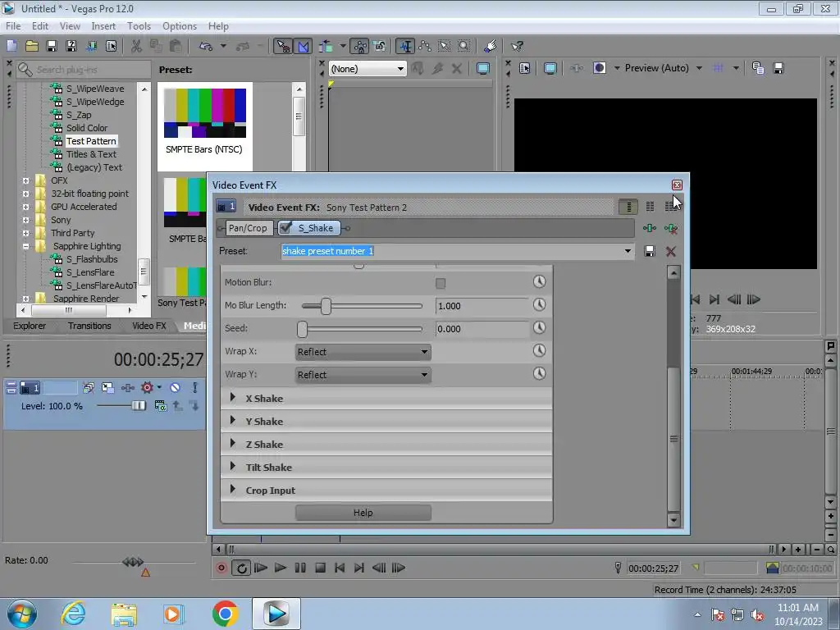840x630 pixels.
Task: Click transport Play button
Action: coord(281,568)
